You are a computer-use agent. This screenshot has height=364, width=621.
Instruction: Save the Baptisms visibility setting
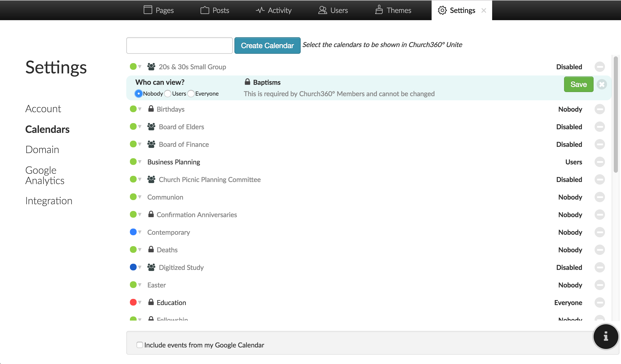tap(579, 84)
